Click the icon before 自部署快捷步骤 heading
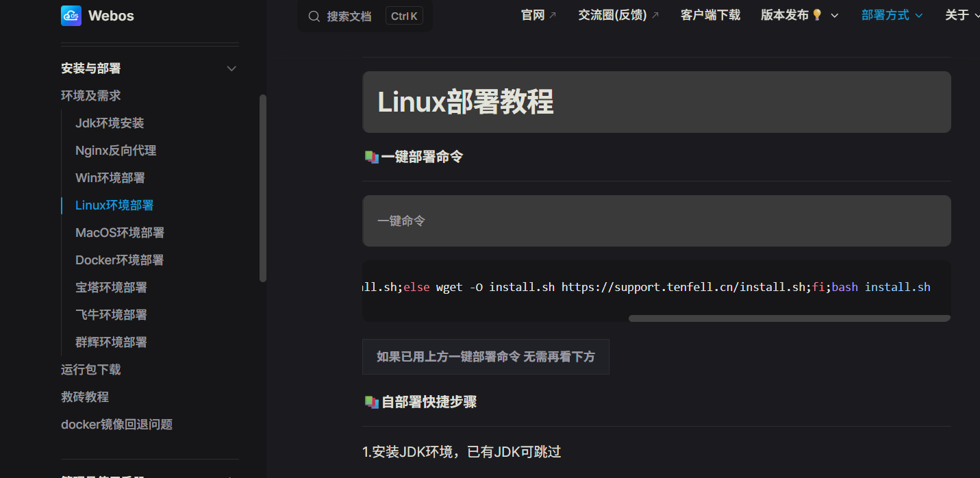This screenshot has height=478, width=980. [371, 402]
